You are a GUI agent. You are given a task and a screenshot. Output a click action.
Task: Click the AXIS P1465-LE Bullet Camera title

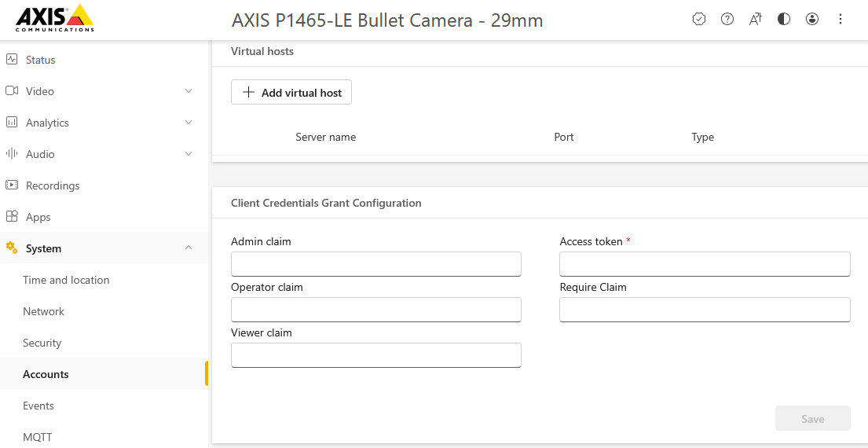click(387, 20)
